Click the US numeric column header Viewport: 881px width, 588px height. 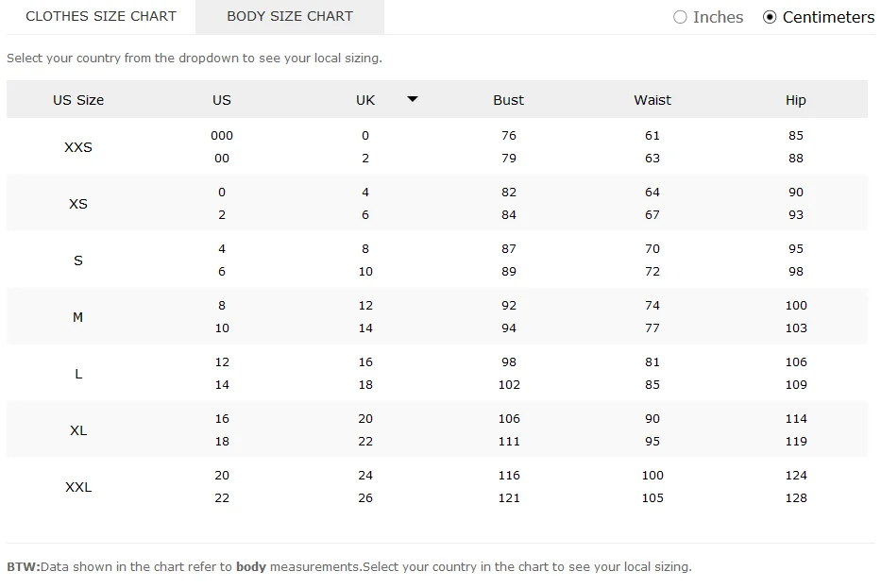[x=221, y=100]
